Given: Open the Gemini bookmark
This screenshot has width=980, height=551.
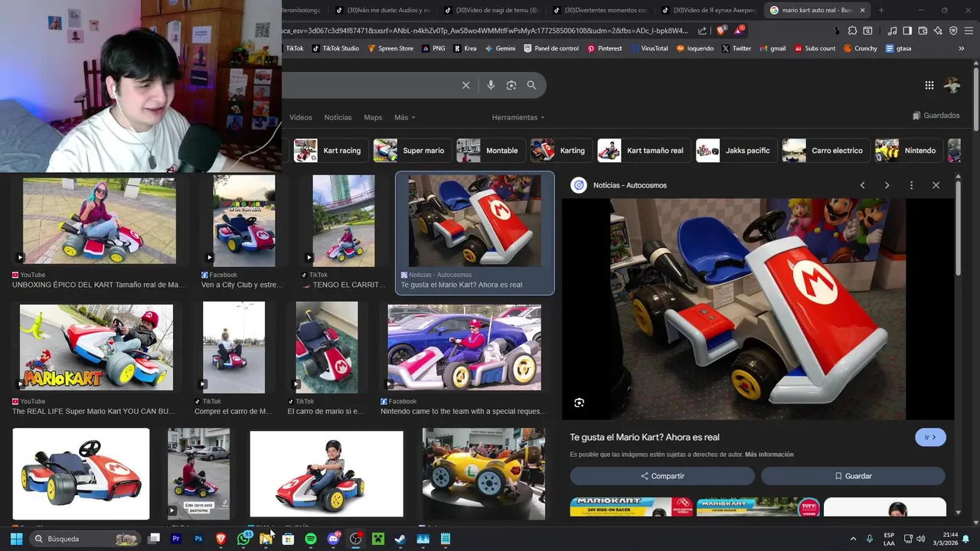Looking at the screenshot, I should click(499, 48).
